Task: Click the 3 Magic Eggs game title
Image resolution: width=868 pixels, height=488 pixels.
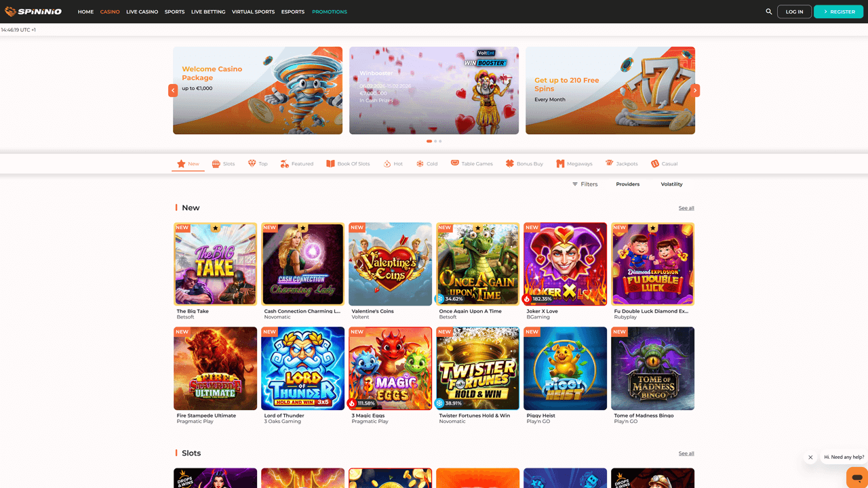Action: coord(368,415)
